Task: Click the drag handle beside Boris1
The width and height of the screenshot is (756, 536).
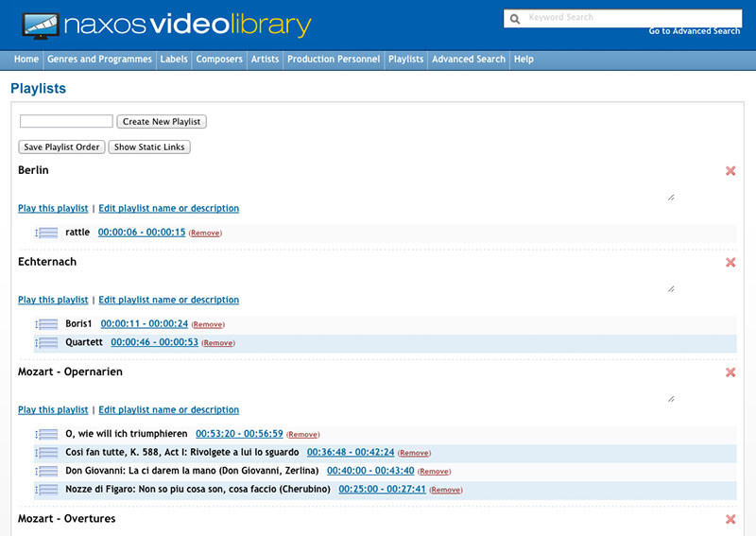Action: click(x=46, y=324)
